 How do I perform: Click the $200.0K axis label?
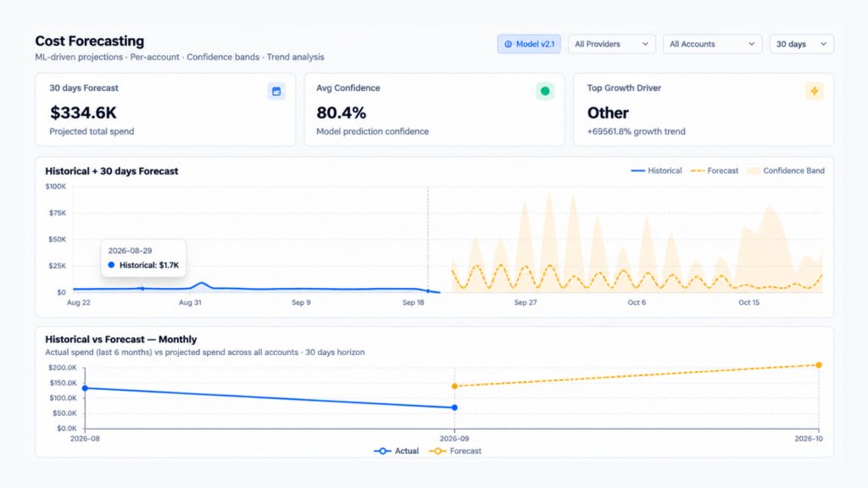click(x=63, y=368)
